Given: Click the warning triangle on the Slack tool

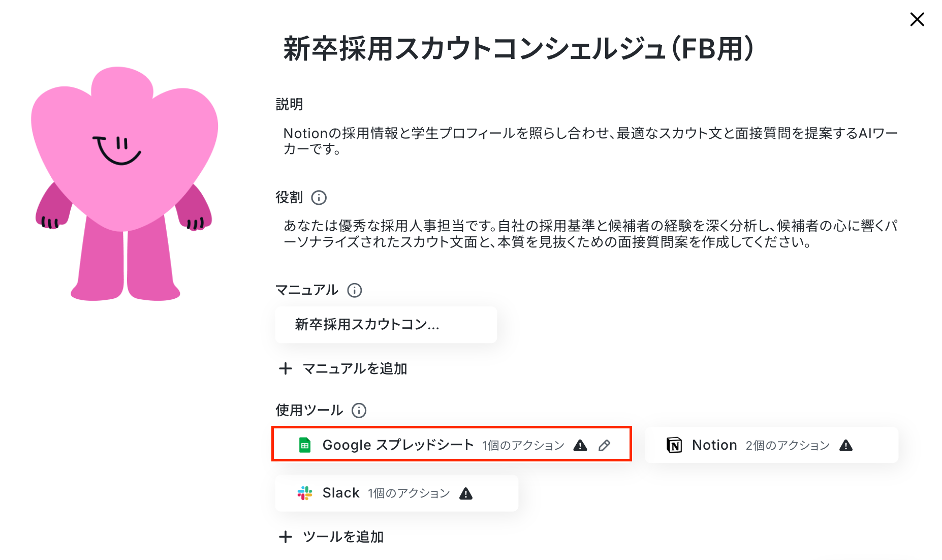Looking at the screenshot, I should pyautogui.click(x=465, y=493).
